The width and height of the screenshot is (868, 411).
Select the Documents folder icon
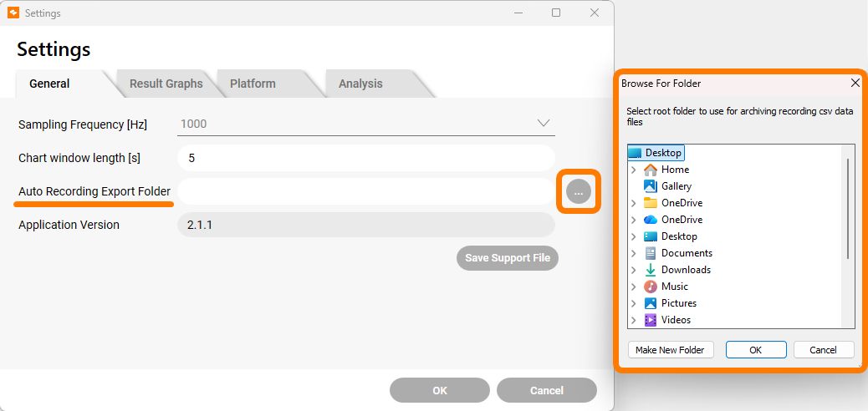[651, 253]
